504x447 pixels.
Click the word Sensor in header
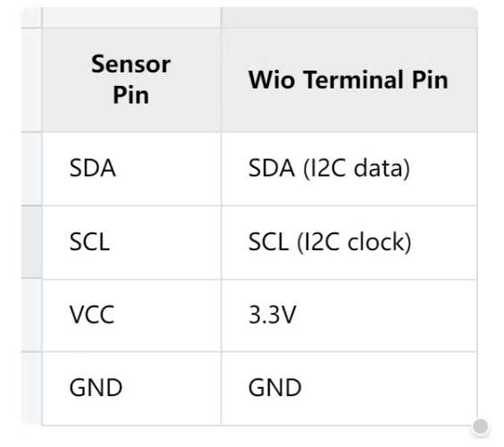130,64
